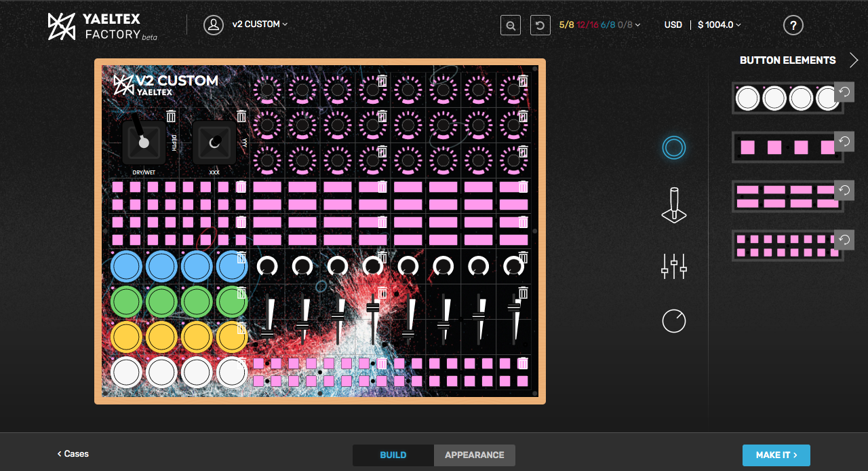Select the joystick elements category icon
This screenshot has height=471, width=868.
tap(674, 206)
